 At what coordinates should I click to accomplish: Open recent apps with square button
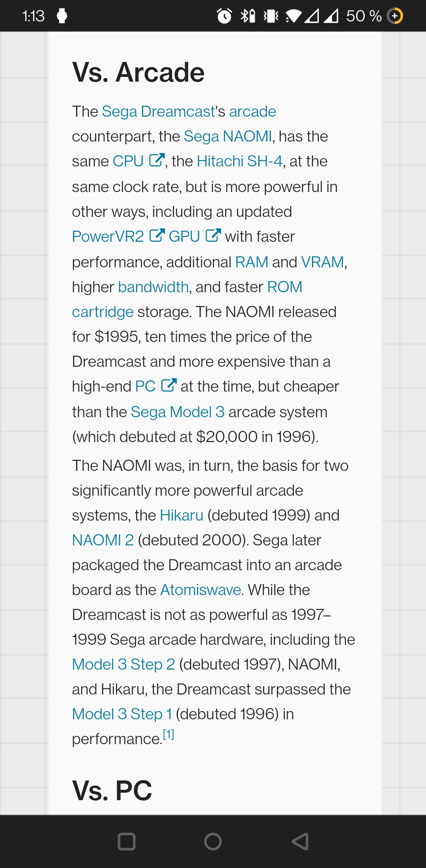[x=127, y=841]
